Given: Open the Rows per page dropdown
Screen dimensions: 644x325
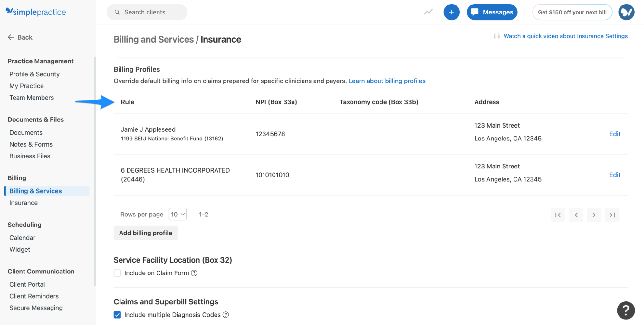Looking at the screenshot, I should coord(177,214).
